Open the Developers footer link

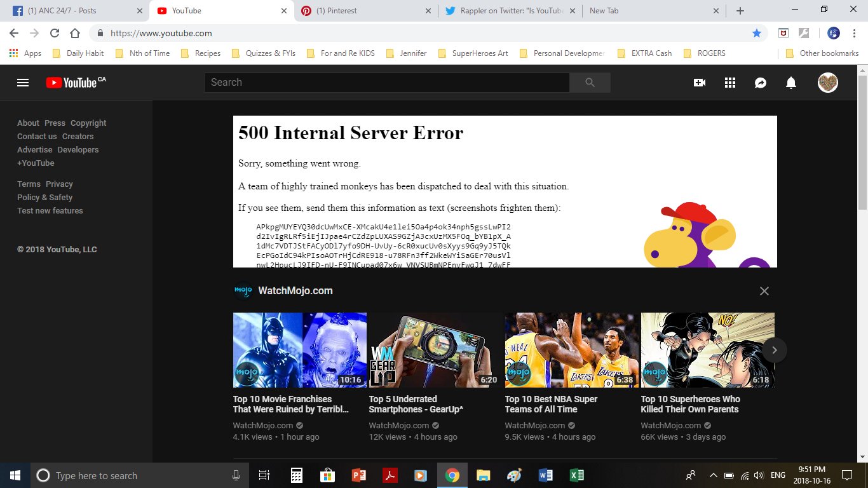(78, 150)
